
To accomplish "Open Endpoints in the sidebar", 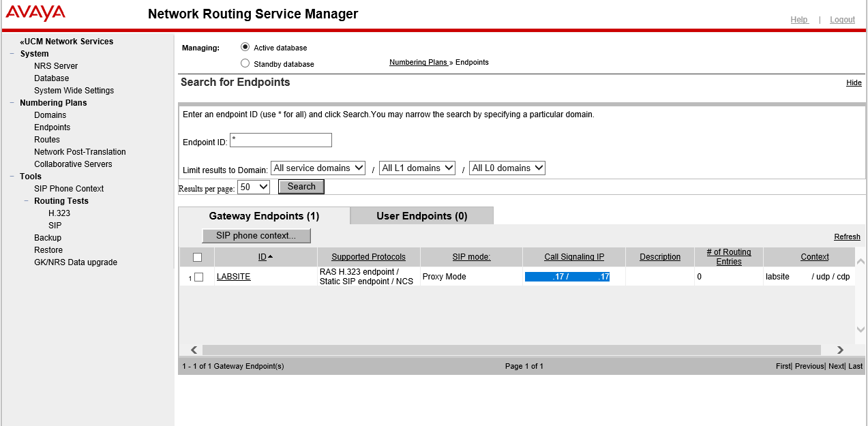I will (52, 127).
